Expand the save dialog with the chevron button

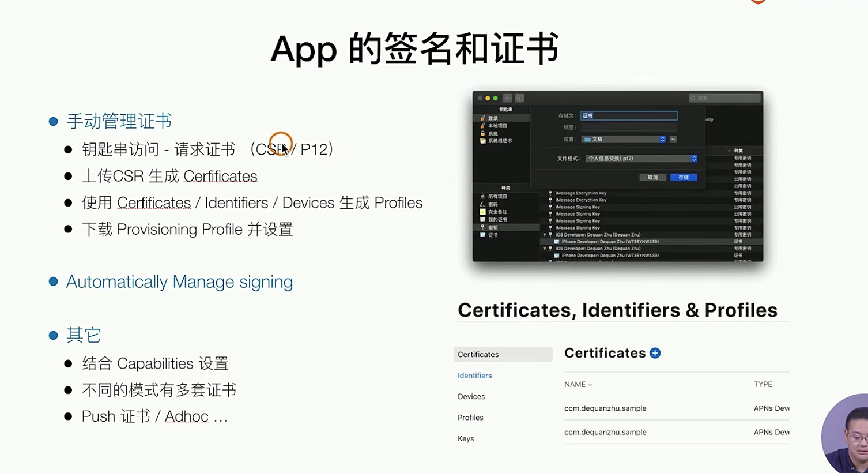click(x=673, y=139)
